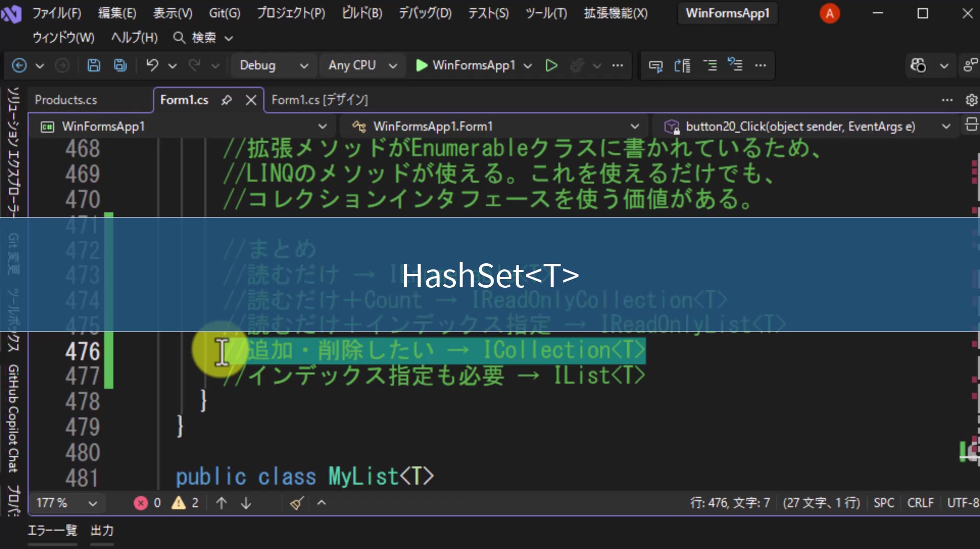980x549 pixels.
Task: Open the Debug configuration dropdown
Action: tap(274, 65)
